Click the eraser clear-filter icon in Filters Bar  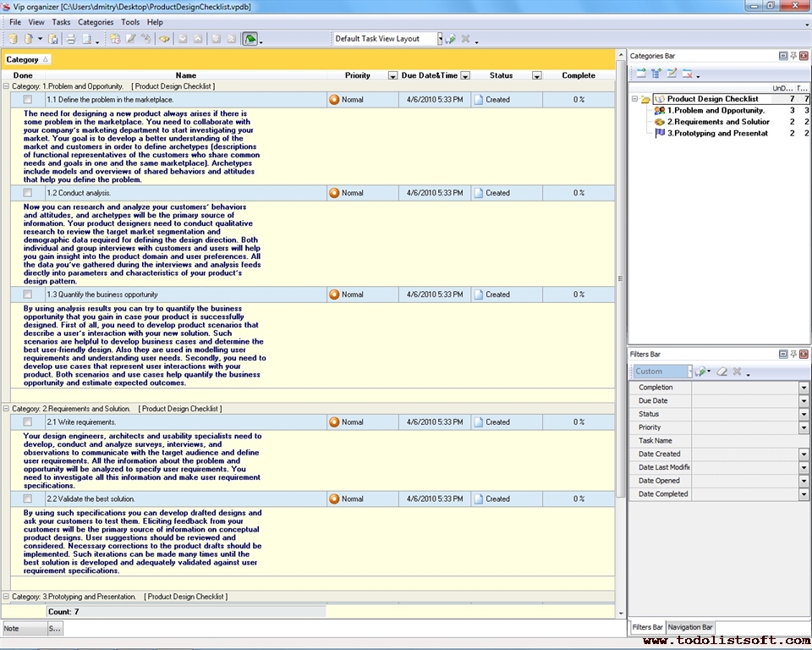pyautogui.click(x=721, y=372)
